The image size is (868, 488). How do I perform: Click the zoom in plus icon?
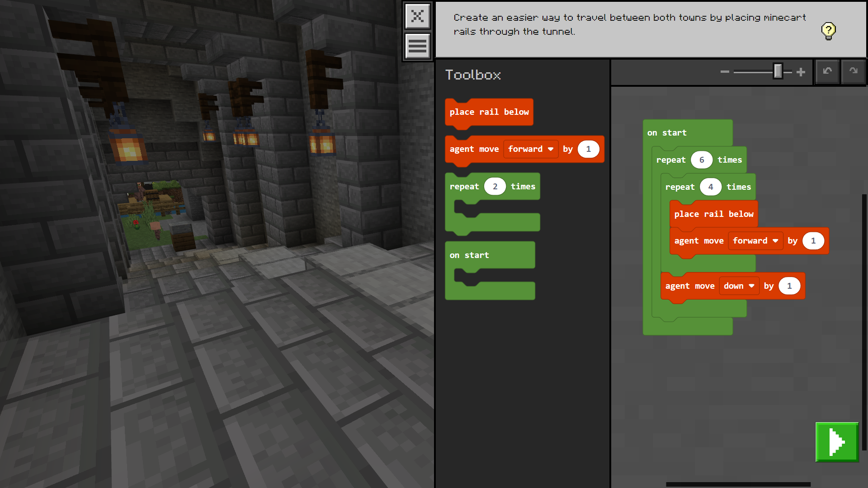[801, 72]
